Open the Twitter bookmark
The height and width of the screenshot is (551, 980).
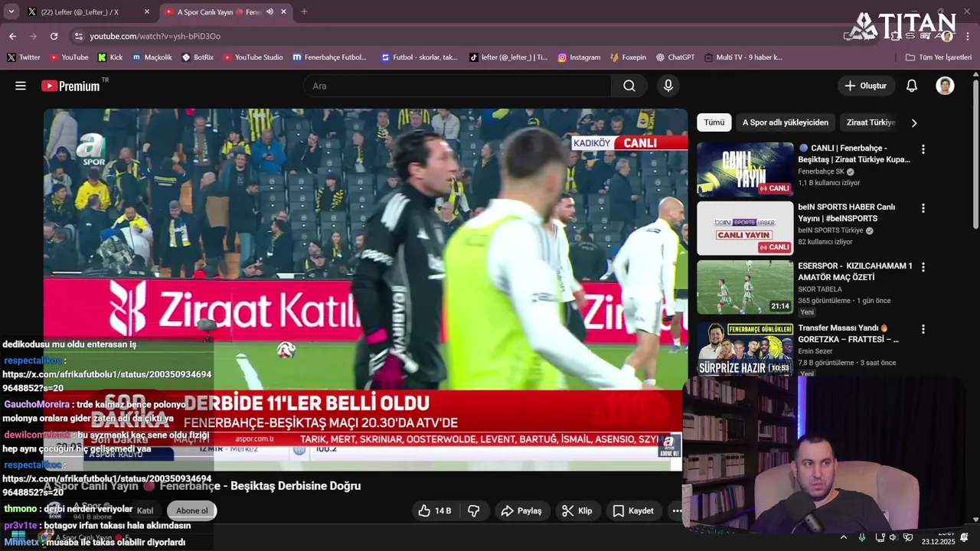(24, 57)
